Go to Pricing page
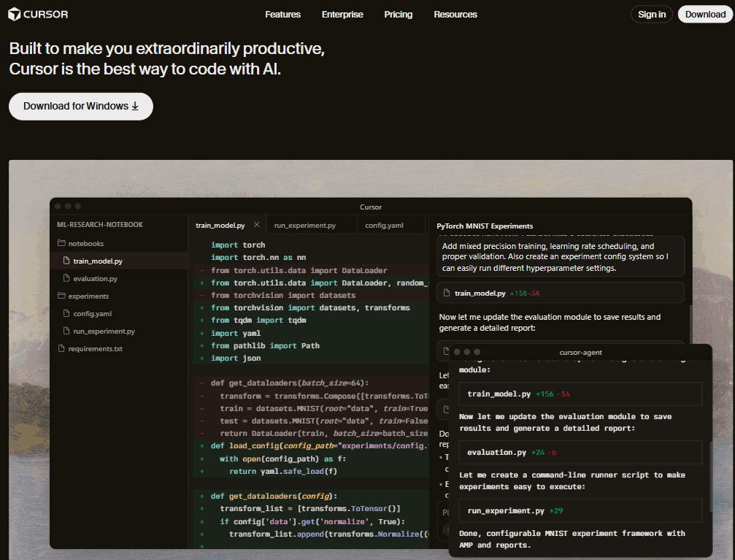This screenshot has height=560, width=735. coord(398,15)
